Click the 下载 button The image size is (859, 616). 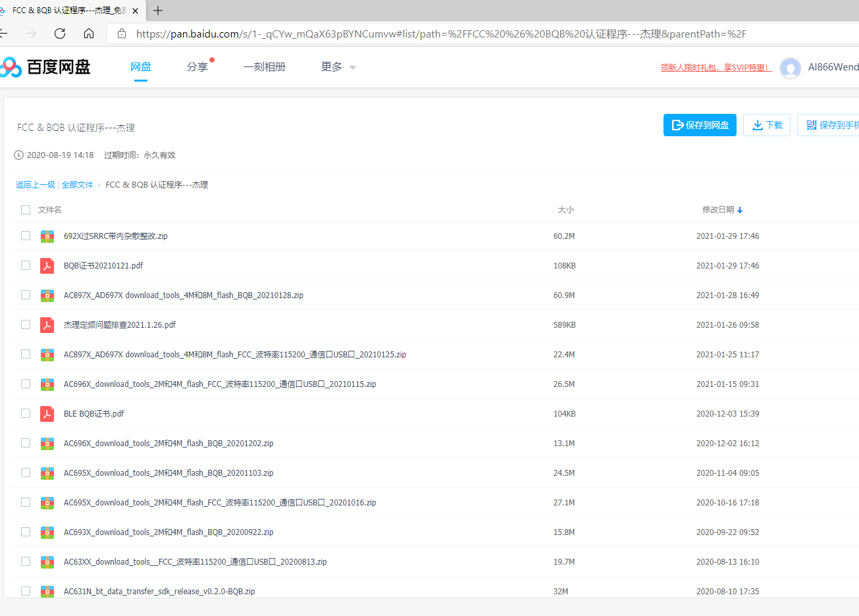pos(767,125)
